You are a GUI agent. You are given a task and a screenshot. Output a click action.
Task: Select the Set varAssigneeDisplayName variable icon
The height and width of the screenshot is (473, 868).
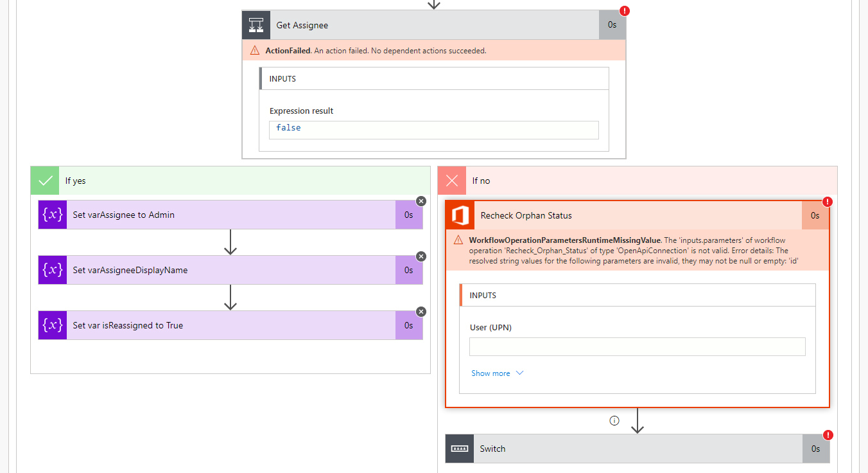tap(52, 269)
